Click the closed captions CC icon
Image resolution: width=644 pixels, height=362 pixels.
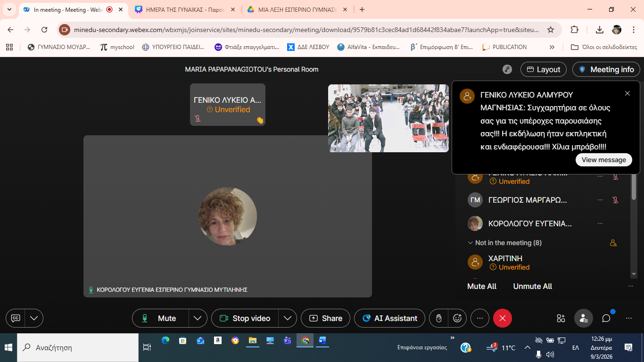[x=16, y=318]
